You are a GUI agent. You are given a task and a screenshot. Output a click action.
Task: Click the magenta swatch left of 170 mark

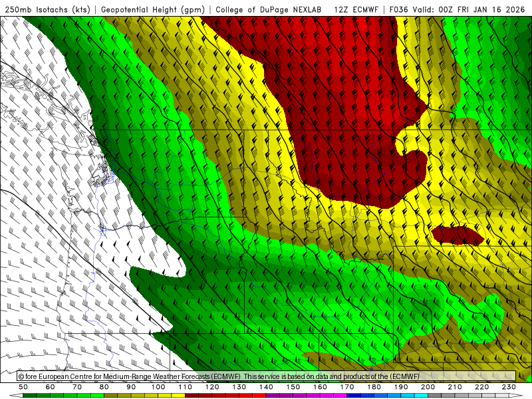pyautogui.click(x=340, y=396)
